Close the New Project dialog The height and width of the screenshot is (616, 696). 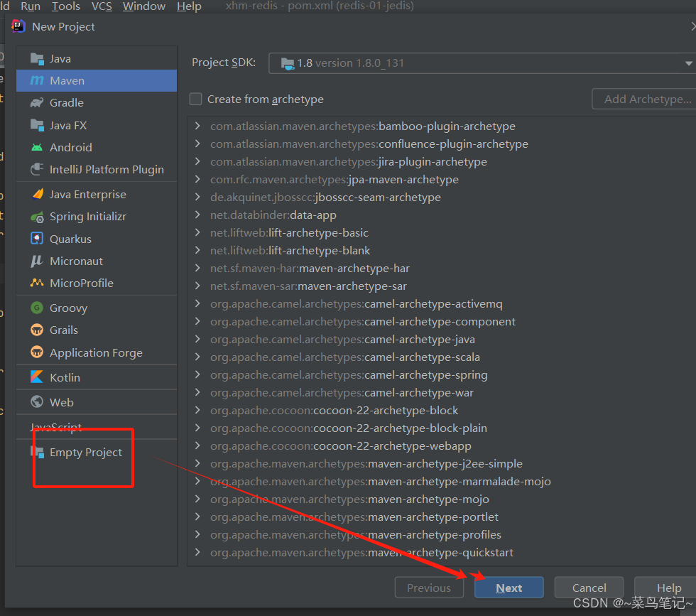click(692, 27)
